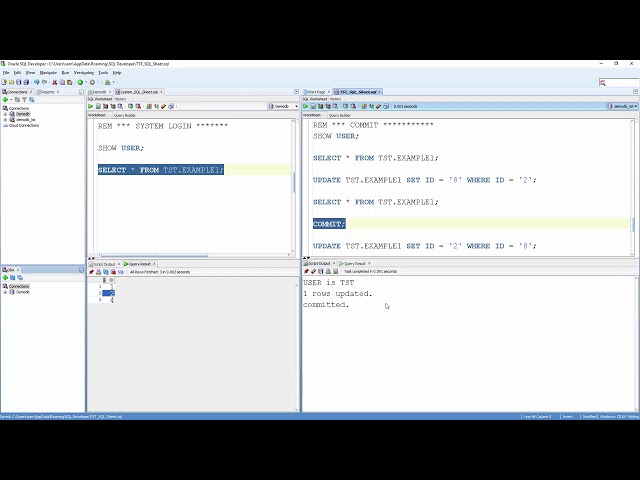640x480 pixels.
Task: Pin left Query Result with pin icon
Action: 91,272
